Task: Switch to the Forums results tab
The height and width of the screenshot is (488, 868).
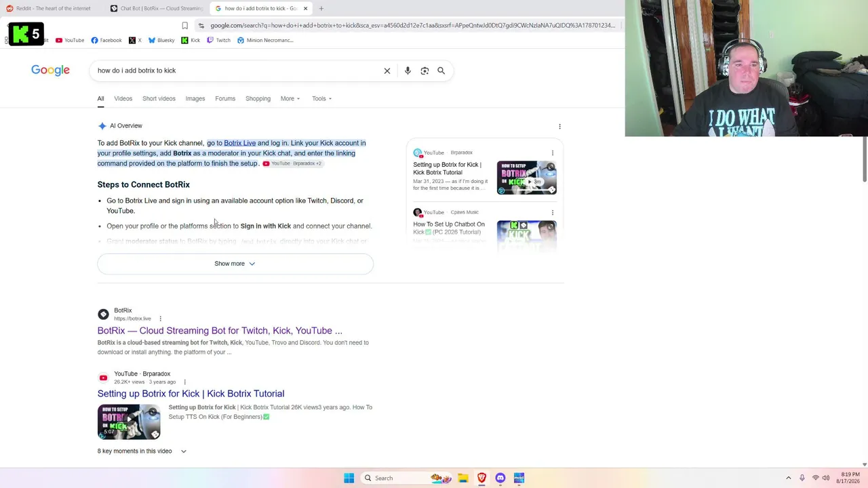Action: pos(225,98)
